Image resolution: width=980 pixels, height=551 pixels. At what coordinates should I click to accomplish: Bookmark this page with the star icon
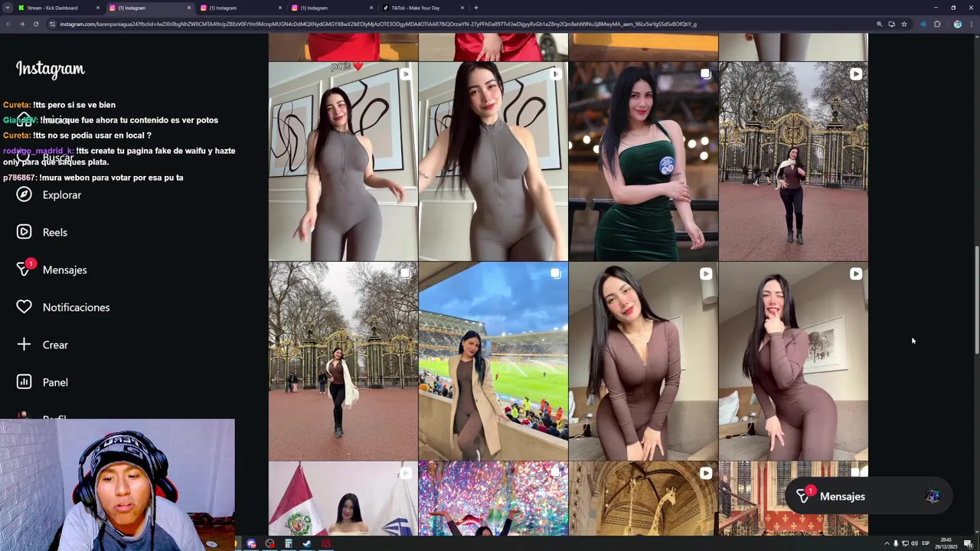pyautogui.click(x=904, y=24)
